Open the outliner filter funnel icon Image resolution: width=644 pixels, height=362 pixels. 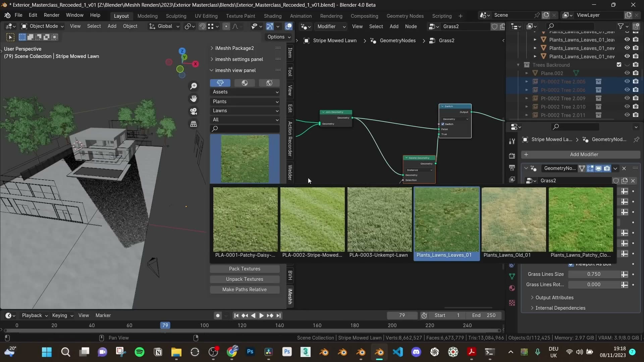621,26
